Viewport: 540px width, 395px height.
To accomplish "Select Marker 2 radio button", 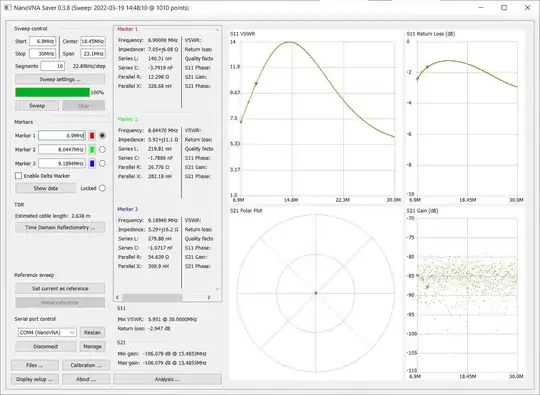I will 102,149.
